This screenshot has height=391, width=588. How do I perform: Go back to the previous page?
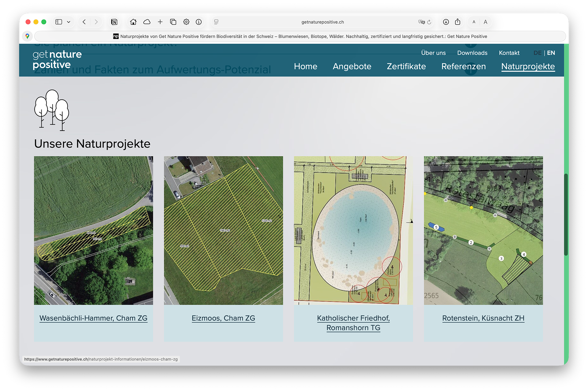coord(84,22)
